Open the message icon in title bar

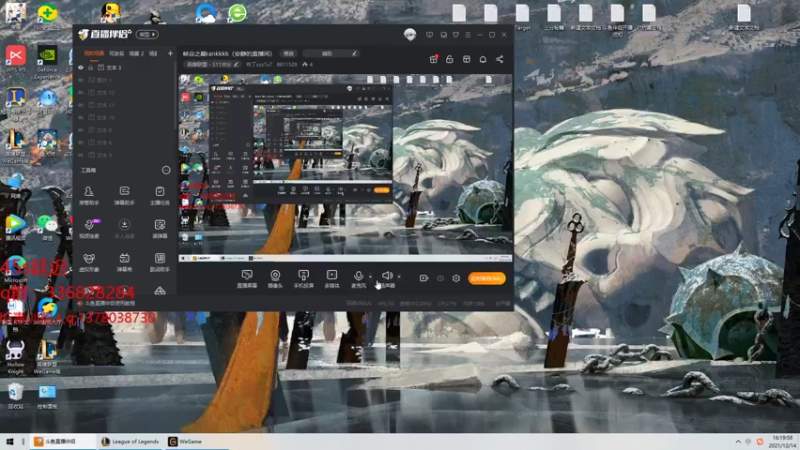tap(429, 35)
